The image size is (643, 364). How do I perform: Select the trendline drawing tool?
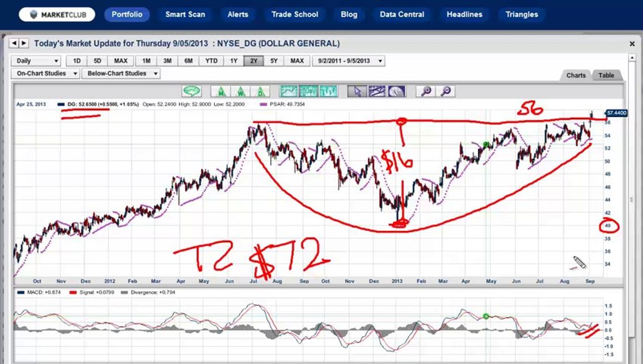coord(377,91)
